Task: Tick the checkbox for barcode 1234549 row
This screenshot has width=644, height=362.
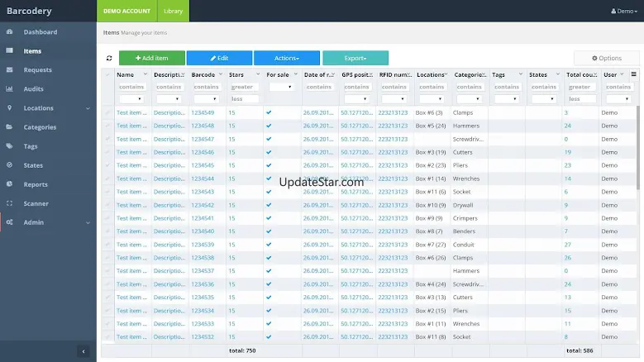Action: [x=107, y=112]
